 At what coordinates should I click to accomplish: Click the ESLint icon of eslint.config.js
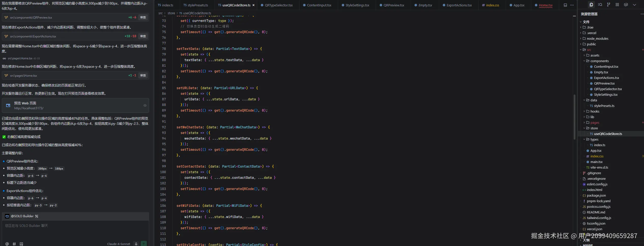(584, 184)
